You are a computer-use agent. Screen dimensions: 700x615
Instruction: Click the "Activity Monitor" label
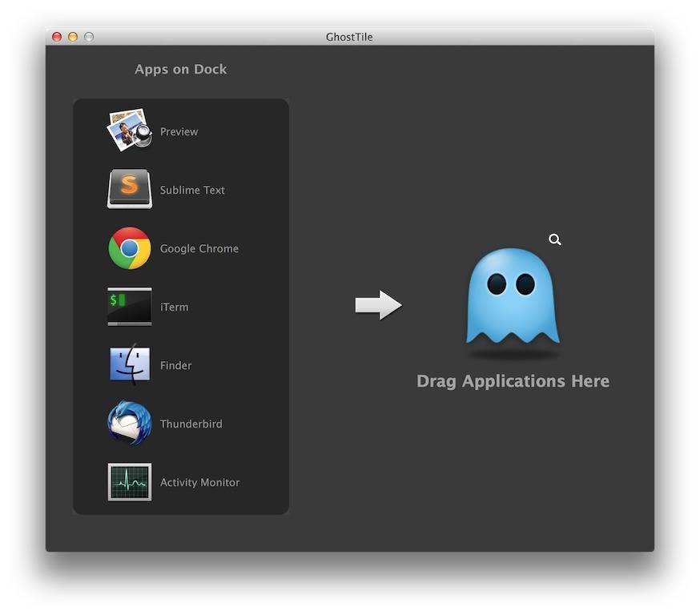pos(200,482)
